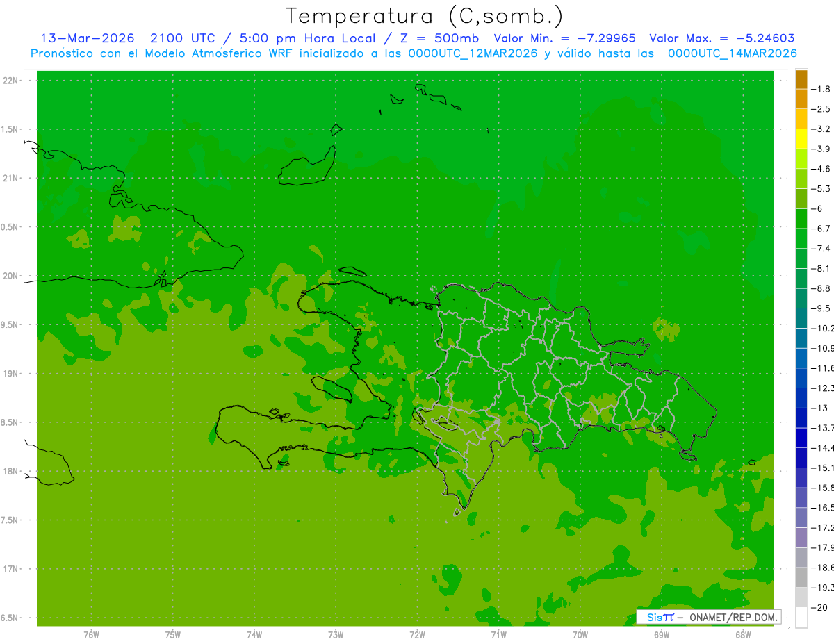Click the "-6.7" color scale value
This screenshot has height=644, width=834.
click(x=821, y=229)
